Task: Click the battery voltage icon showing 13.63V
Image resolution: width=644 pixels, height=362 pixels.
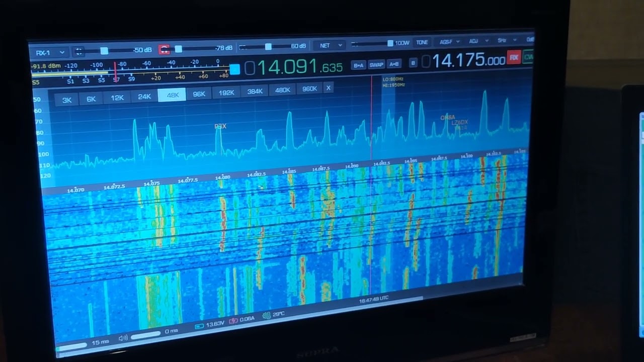Action: [199, 326]
